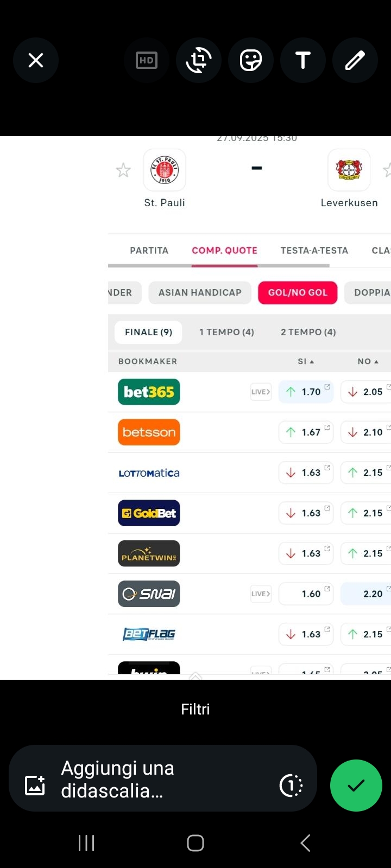The image size is (391, 868).
Task: Tap the crop and rotate icon
Action: (x=199, y=60)
